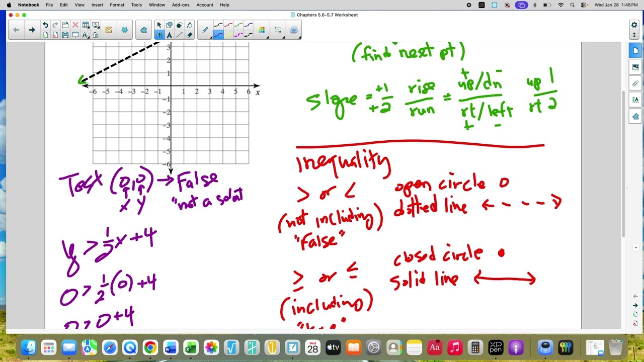This screenshot has height=362, width=644.
Task: Choose the Text tool
Action: click(x=169, y=35)
